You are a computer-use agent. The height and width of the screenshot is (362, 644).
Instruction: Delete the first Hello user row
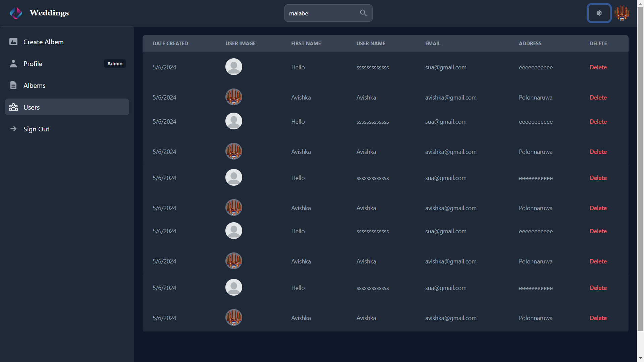598,67
